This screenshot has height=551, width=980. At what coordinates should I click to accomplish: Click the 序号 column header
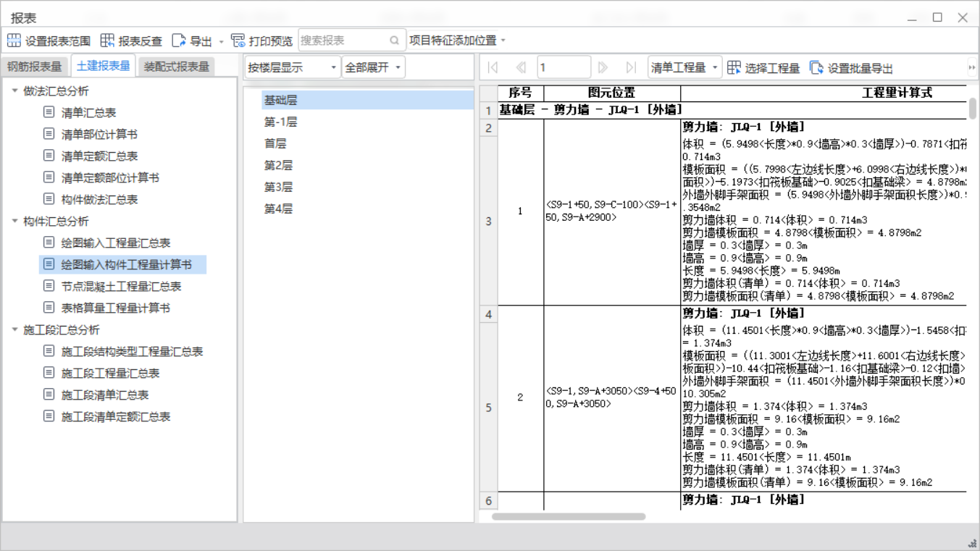pos(521,93)
